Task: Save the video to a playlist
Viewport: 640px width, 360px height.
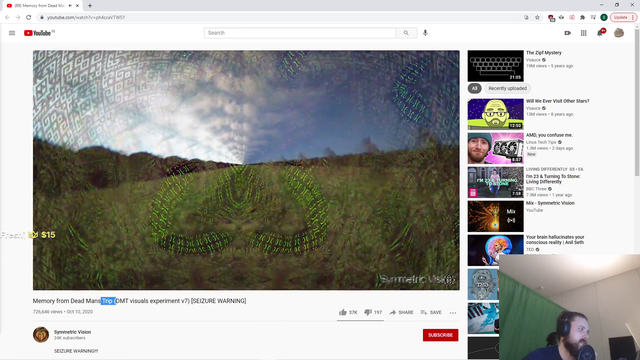Action: (x=431, y=312)
